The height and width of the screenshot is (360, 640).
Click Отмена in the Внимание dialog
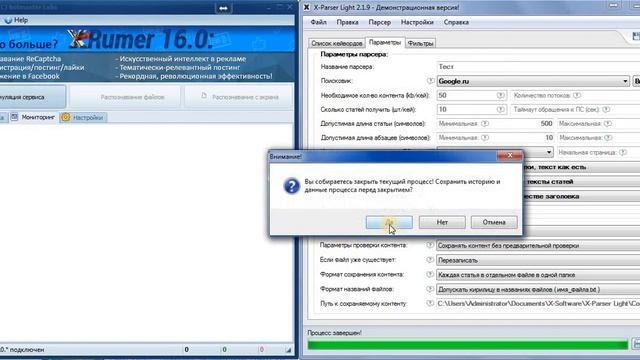(x=494, y=222)
